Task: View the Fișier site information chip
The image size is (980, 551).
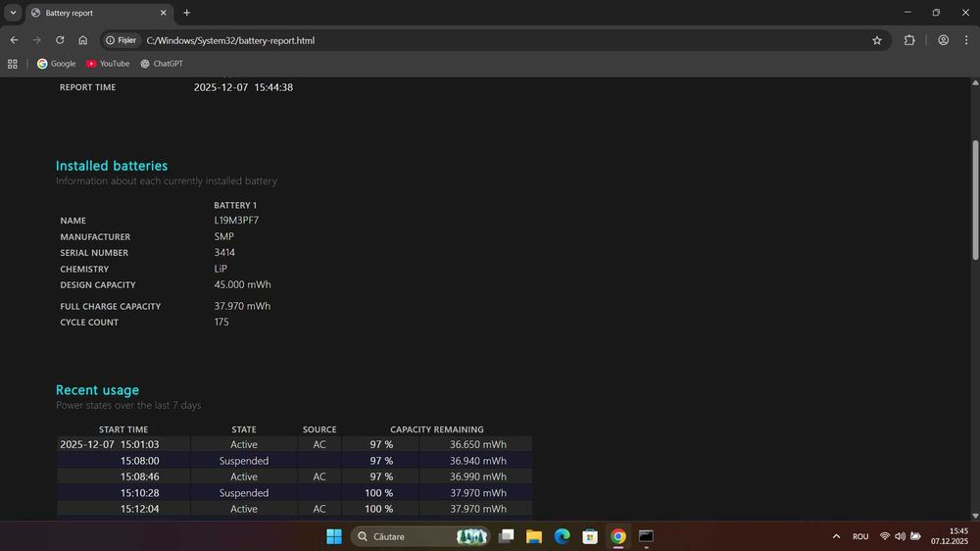Action: tap(122, 40)
